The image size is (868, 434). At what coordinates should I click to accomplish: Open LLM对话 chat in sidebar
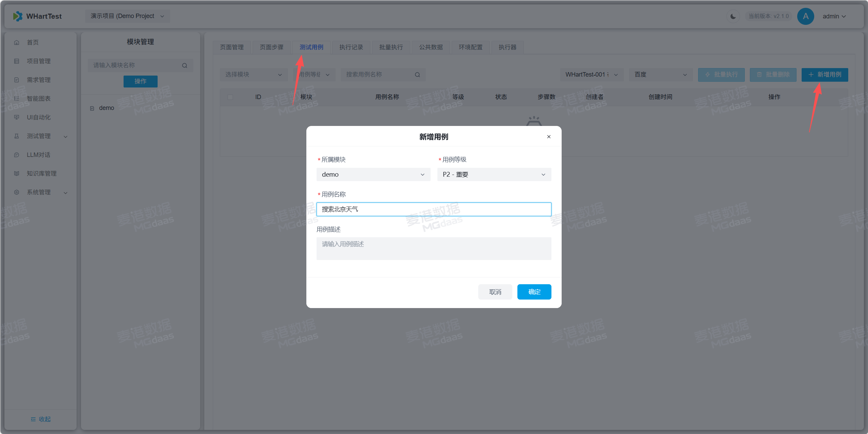38,155
